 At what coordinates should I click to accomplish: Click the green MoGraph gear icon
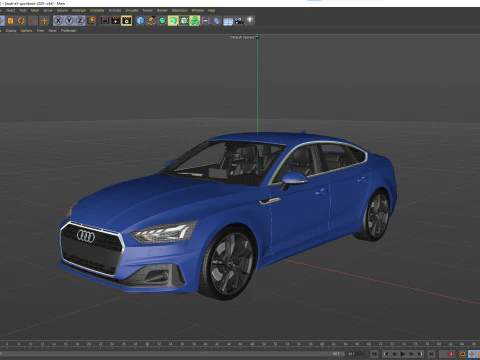[x=184, y=21]
